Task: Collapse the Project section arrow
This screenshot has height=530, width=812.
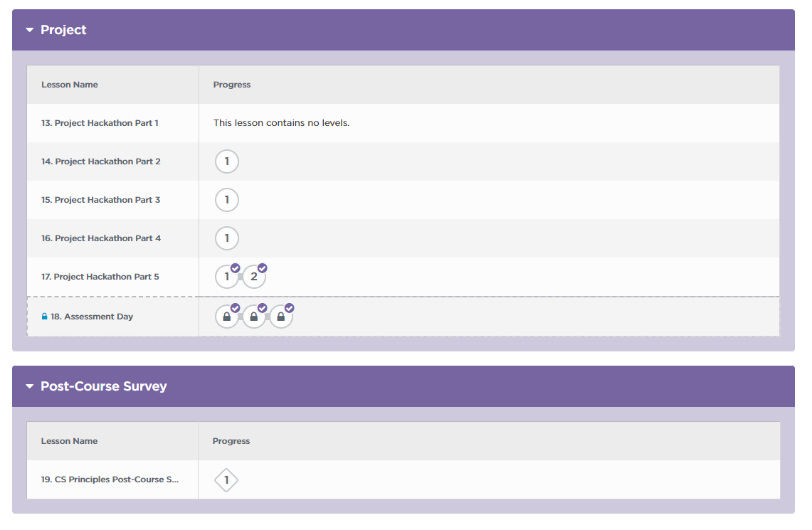Action: (30, 30)
